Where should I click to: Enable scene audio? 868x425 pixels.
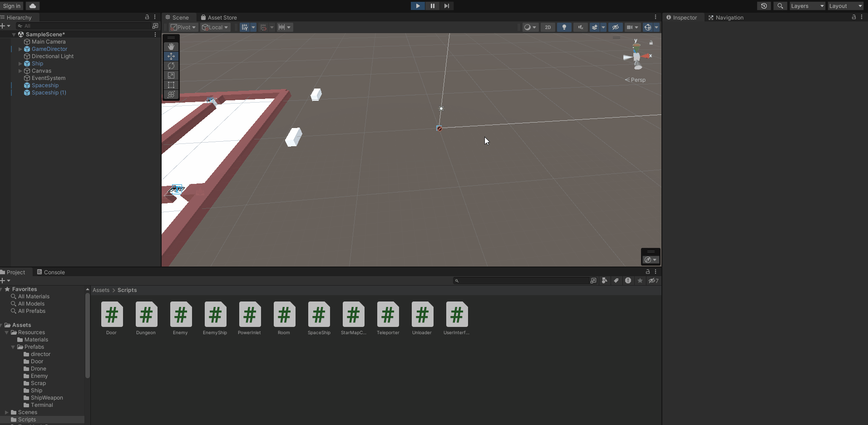point(580,27)
